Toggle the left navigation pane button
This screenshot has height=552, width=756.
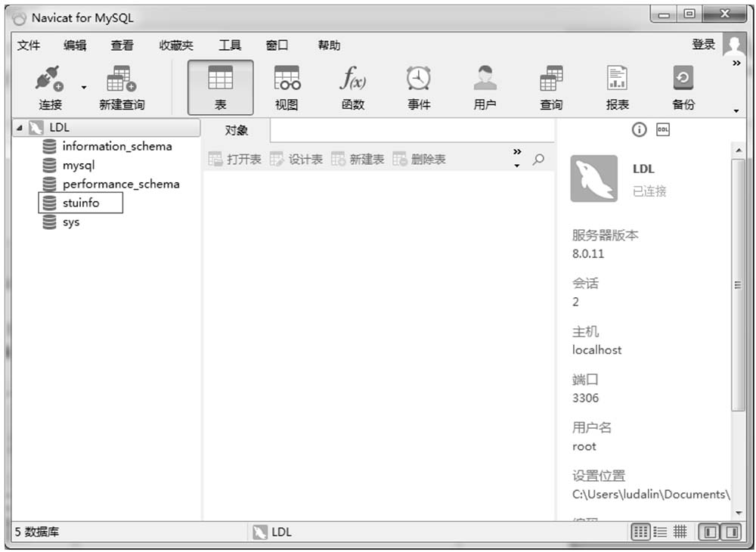[709, 532]
